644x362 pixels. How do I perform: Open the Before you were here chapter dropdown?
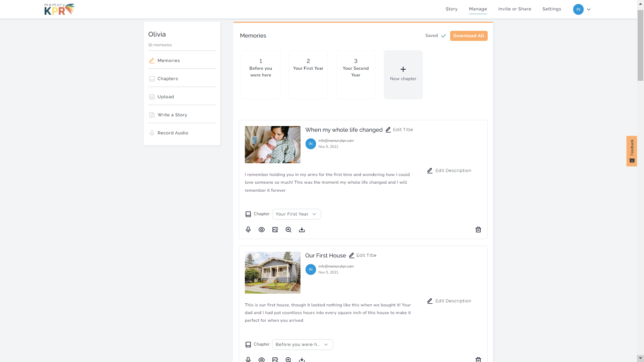click(x=303, y=345)
